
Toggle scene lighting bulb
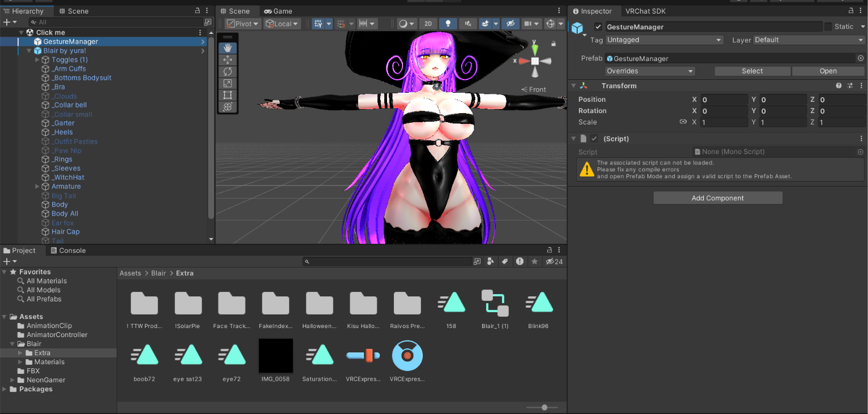[x=448, y=24]
